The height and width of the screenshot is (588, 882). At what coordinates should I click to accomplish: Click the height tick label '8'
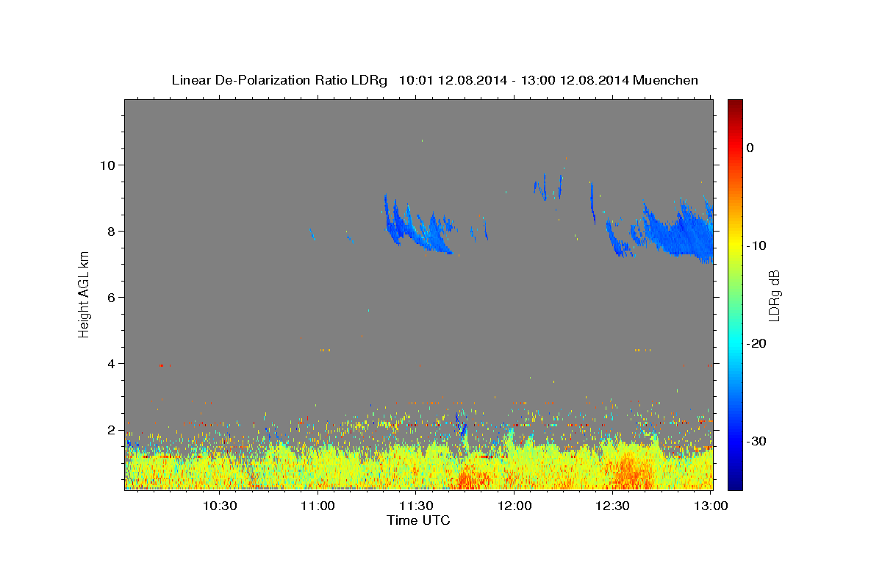tap(112, 231)
